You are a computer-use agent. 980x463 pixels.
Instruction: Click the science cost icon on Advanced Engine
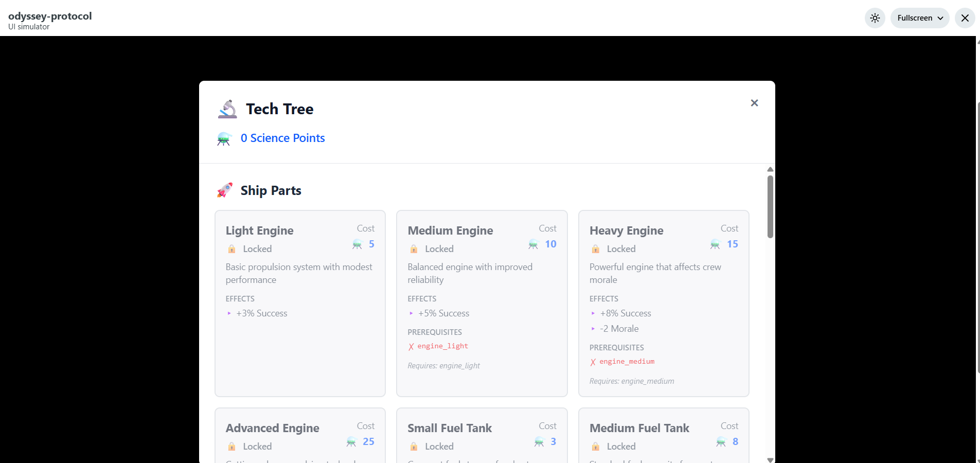pyautogui.click(x=351, y=441)
